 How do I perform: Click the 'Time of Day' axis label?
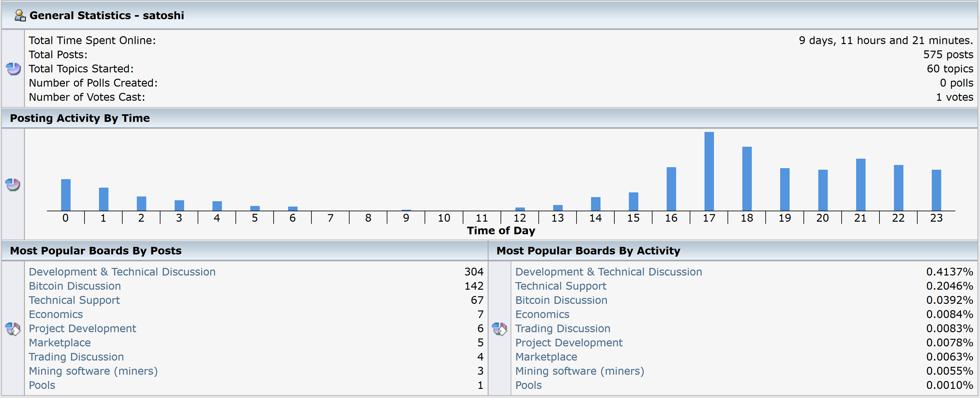[501, 231]
